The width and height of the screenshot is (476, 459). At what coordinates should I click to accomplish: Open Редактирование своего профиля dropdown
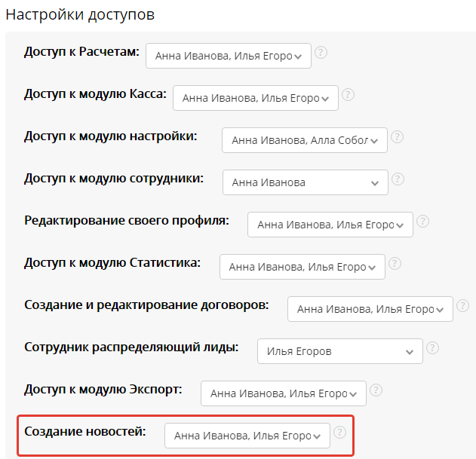pos(330,225)
